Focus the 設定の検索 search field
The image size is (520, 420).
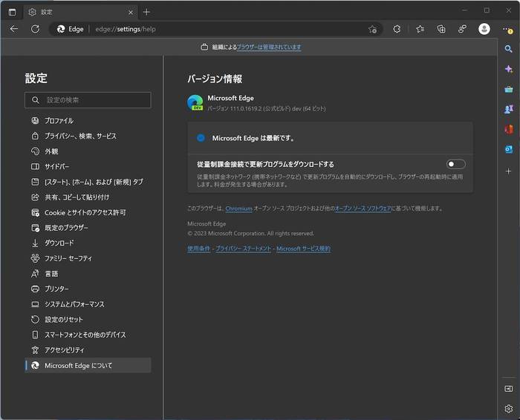coord(88,100)
